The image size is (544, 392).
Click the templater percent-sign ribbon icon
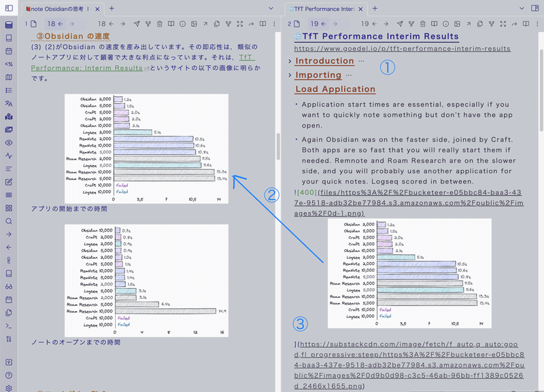[9, 64]
